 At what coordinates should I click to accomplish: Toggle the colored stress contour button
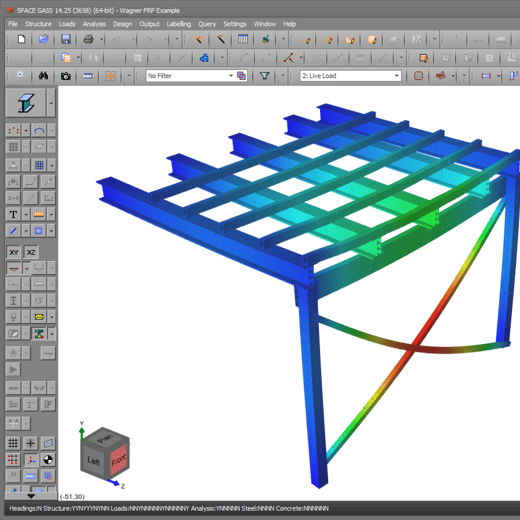pyautogui.click(x=39, y=334)
